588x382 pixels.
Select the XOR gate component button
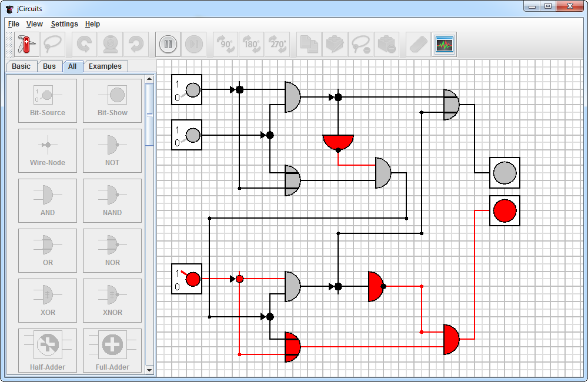(48, 300)
